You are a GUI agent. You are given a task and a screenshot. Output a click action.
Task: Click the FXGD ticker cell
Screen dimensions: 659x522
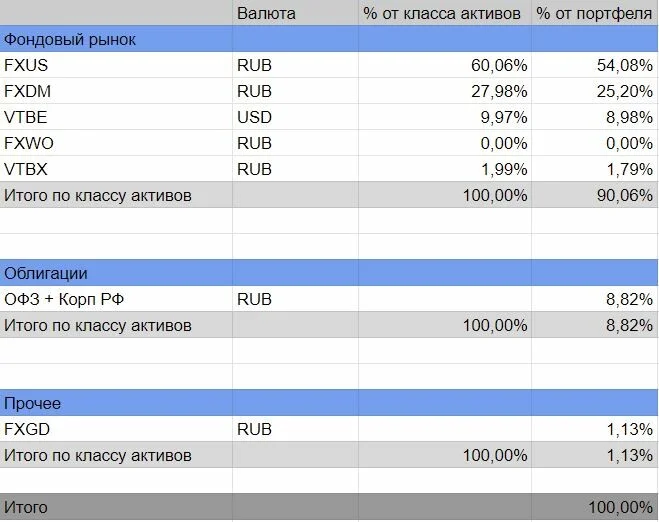coord(116,429)
